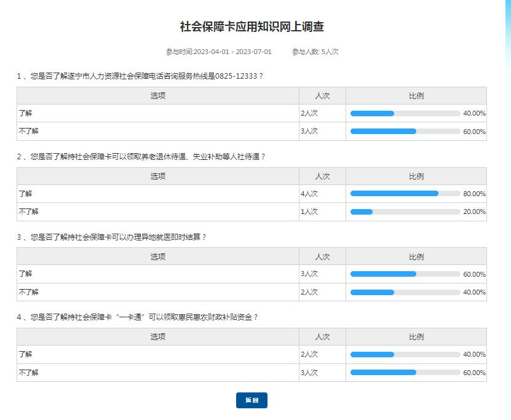Click question 4's 不了解 progress bar

pos(405,372)
